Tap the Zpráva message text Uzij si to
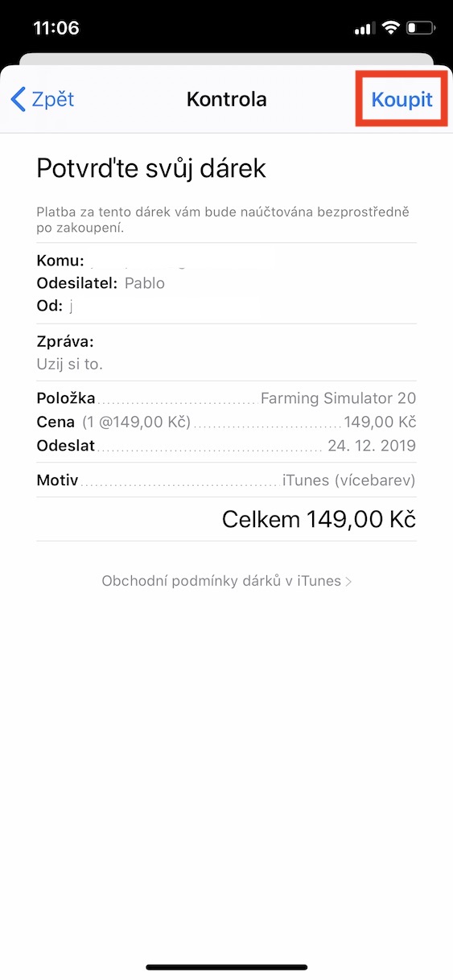Image resolution: width=453 pixels, height=980 pixels. tap(70, 364)
